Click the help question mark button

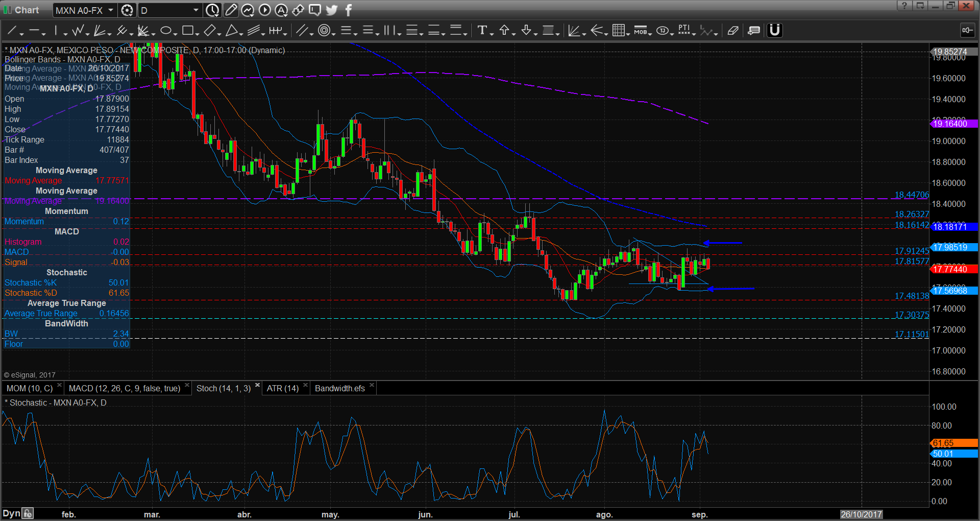(904, 6)
